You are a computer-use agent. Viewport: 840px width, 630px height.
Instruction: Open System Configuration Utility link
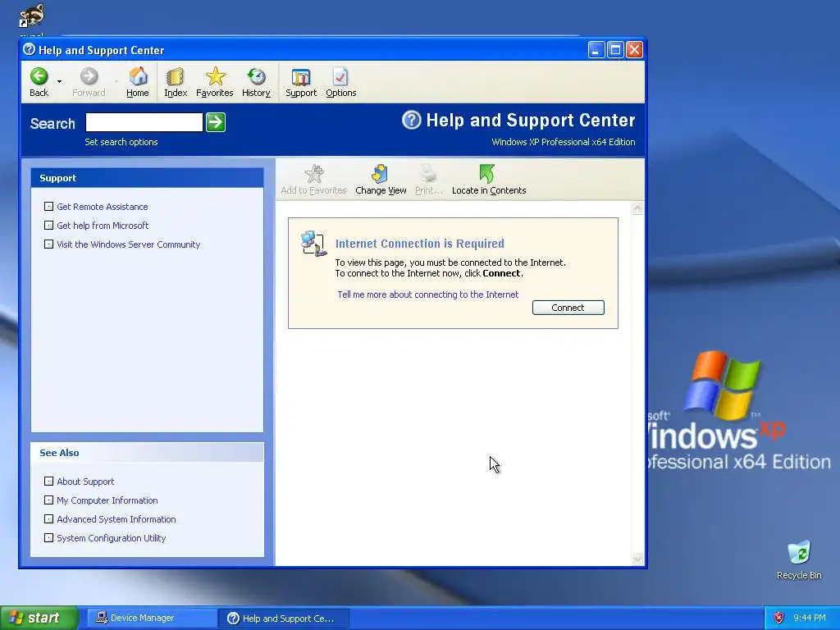tap(112, 538)
